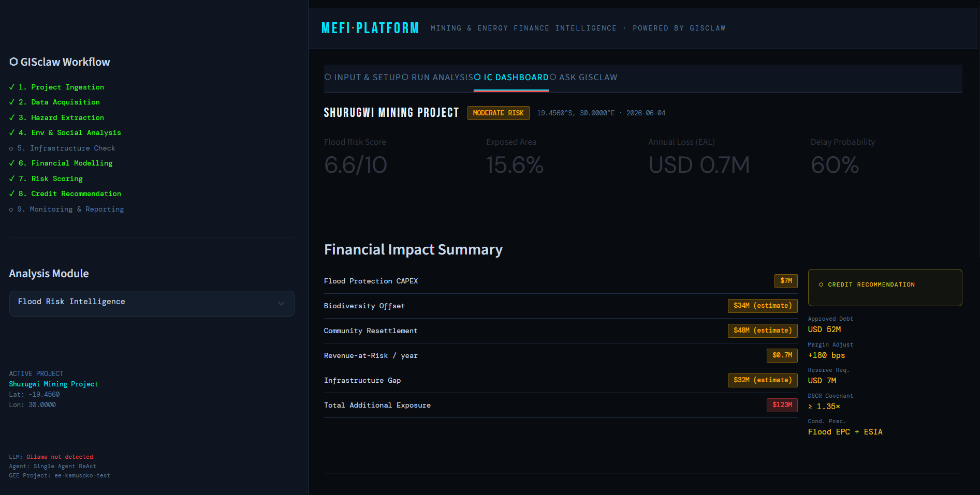Click the Lat: -19.4560 line
Viewport: 980px width, 495px height.
[x=34, y=395]
